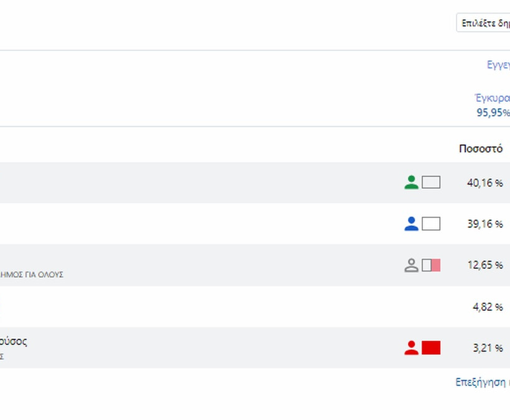Screen dimensions: 510x420
Task: Click the 'Ποσοστό' column header
Action: click(481, 149)
